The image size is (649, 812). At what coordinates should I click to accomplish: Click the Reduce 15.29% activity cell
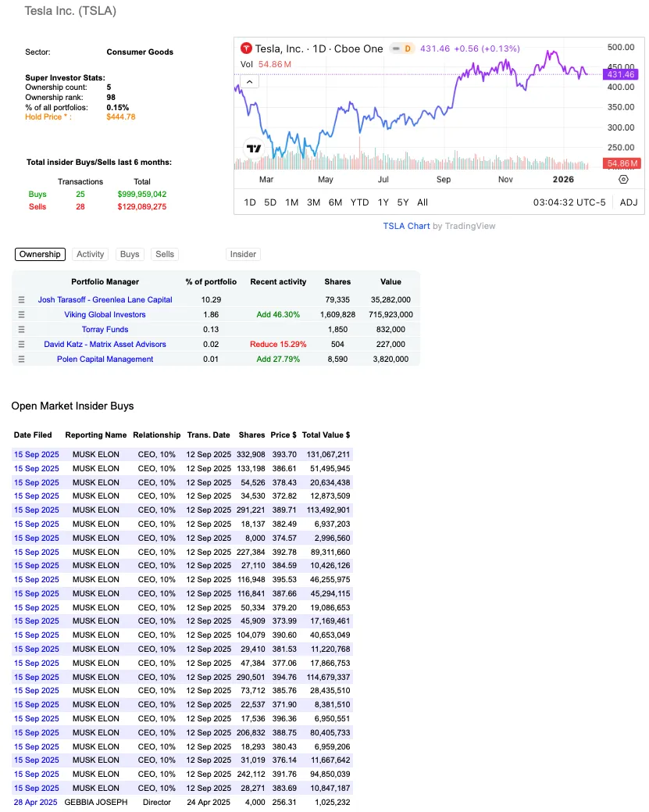(278, 345)
